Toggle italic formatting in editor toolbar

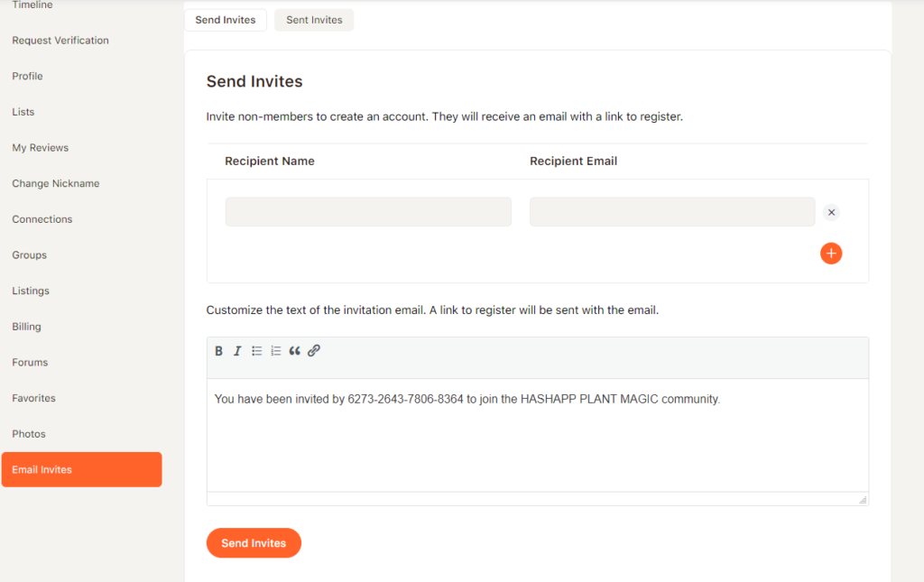237,351
